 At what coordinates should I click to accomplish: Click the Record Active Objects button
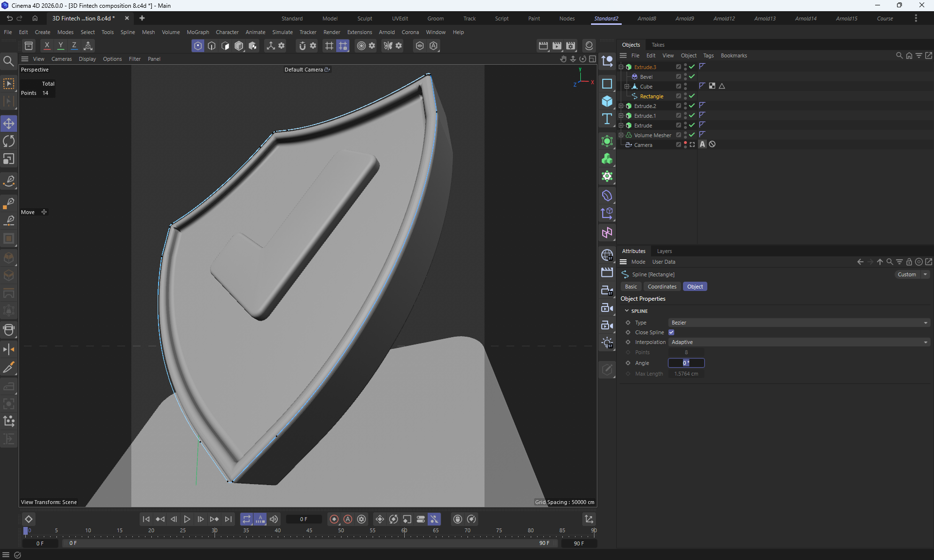[334, 519]
